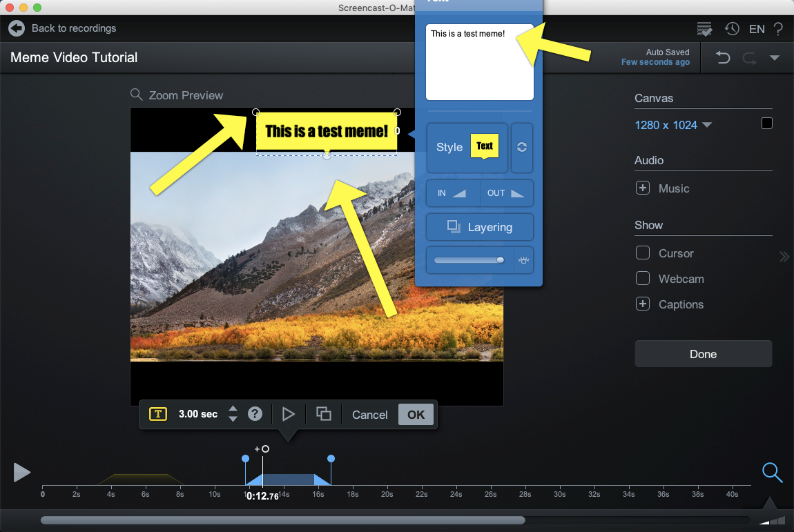This screenshot has height=532, width=794.
Task: Open the dropdown arrow beside redo
Action: (x=774, y=58)
